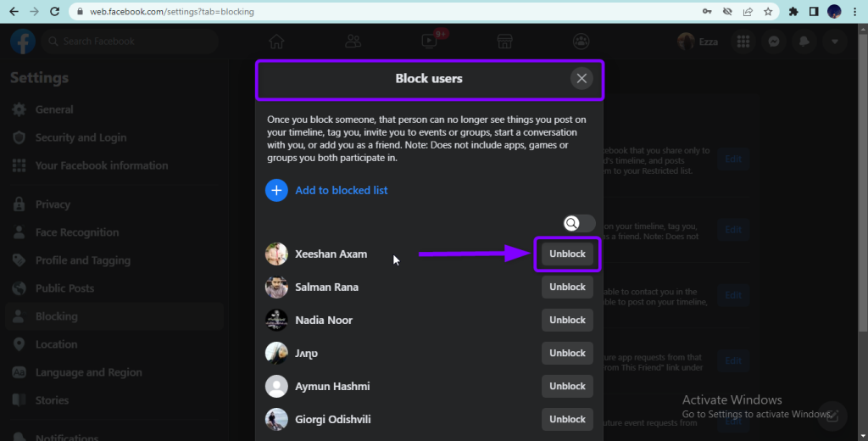Screen dimensions: 868x441
Task: Open the Messenger icon
Action: [774, 42]
